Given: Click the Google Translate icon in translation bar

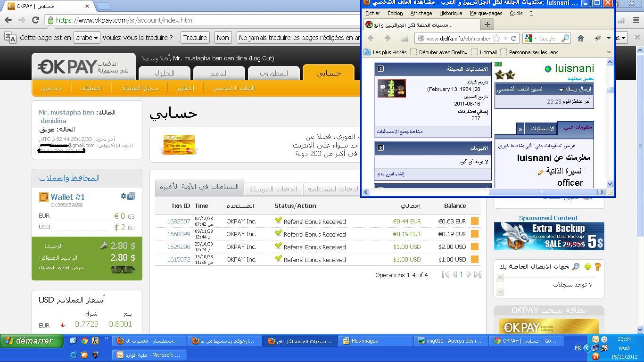Looking at the screenshot, I should (x=10, y=38).
